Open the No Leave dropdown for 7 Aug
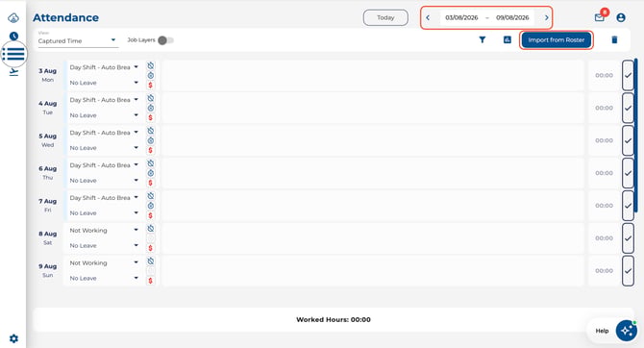 pos(104,213)
